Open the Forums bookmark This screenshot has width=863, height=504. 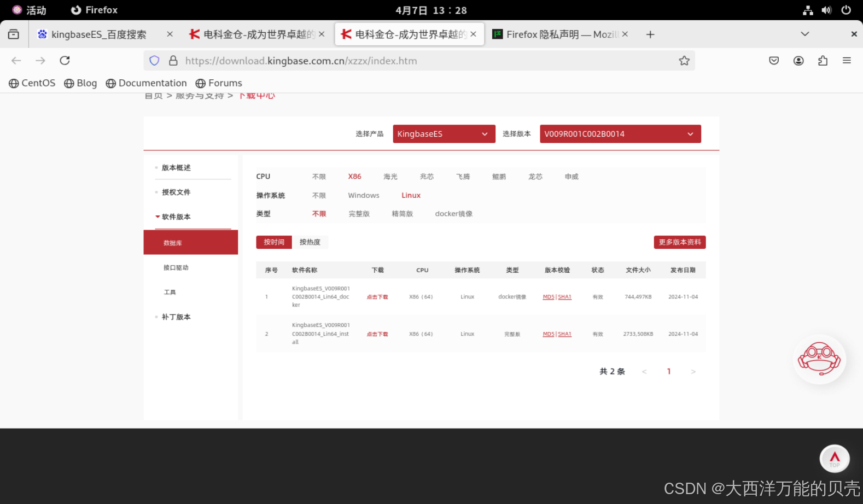(219, 83)
